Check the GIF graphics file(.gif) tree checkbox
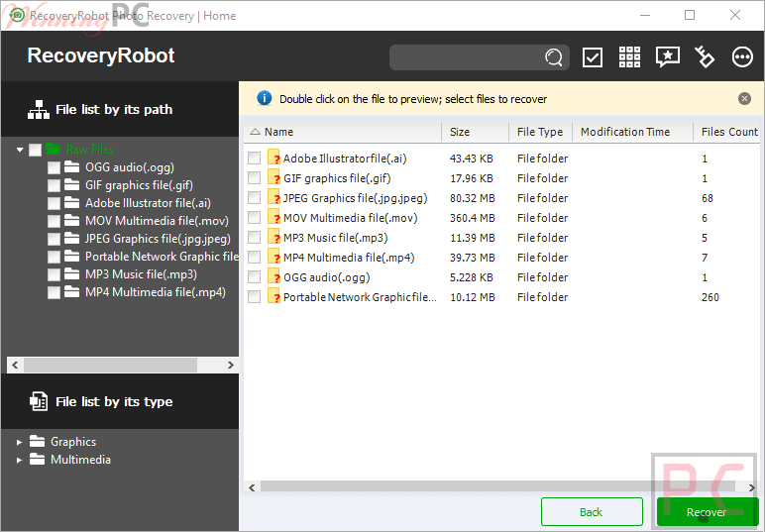 point(54,185)
